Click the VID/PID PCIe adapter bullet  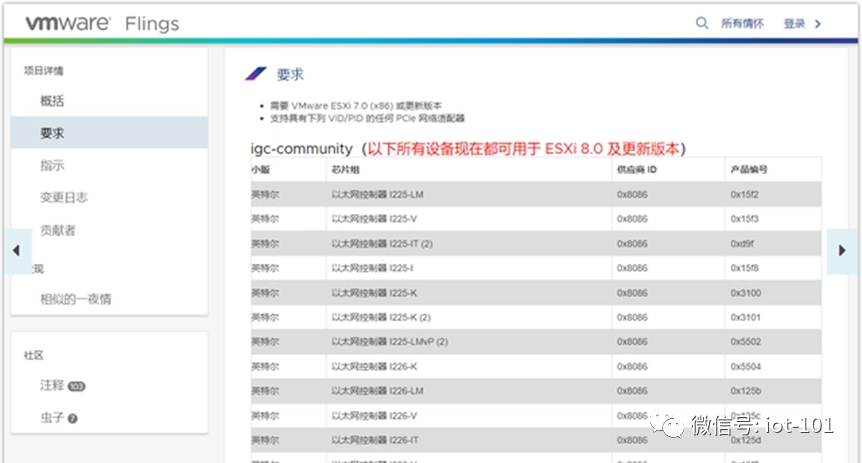point(367,118)
